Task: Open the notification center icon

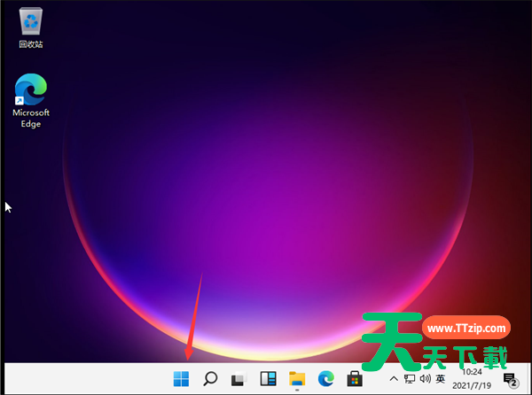Action: (x=511, y=380)
